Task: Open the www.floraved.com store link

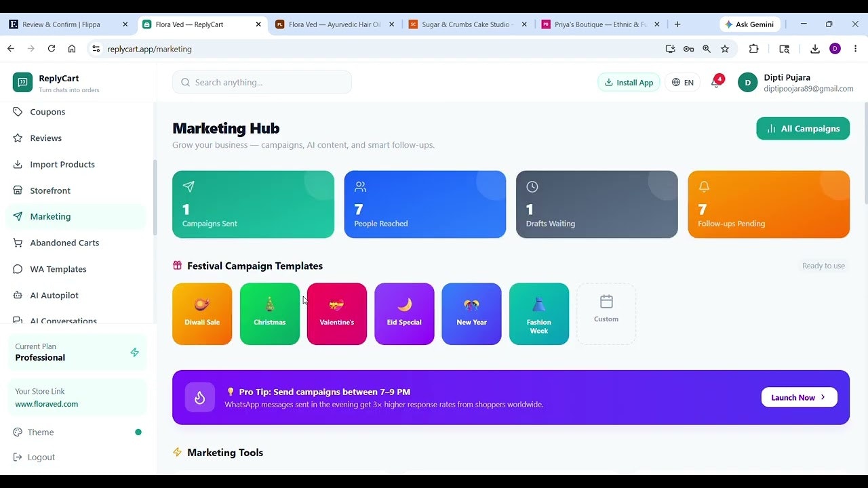Action: [x=47, y=404]
